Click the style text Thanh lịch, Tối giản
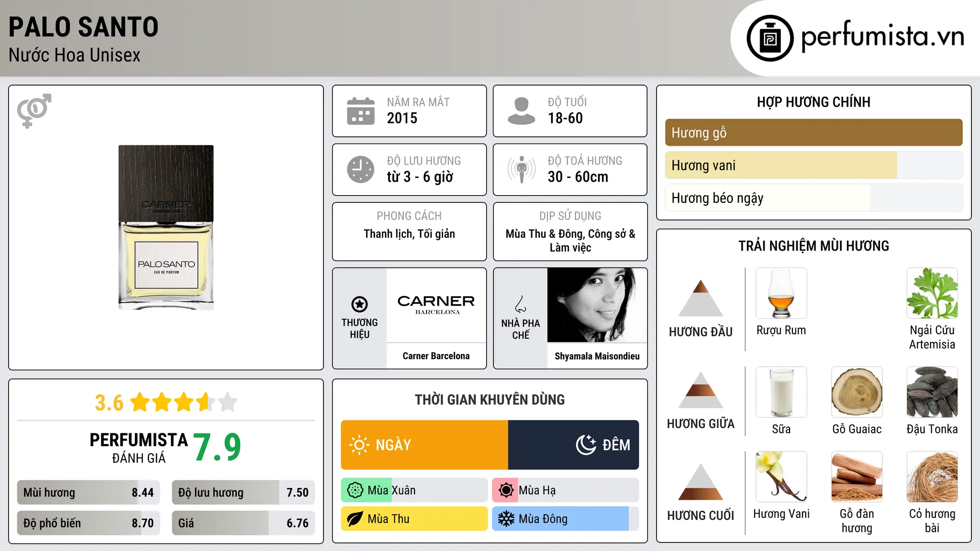980x551 pixels. click(409, 233)
